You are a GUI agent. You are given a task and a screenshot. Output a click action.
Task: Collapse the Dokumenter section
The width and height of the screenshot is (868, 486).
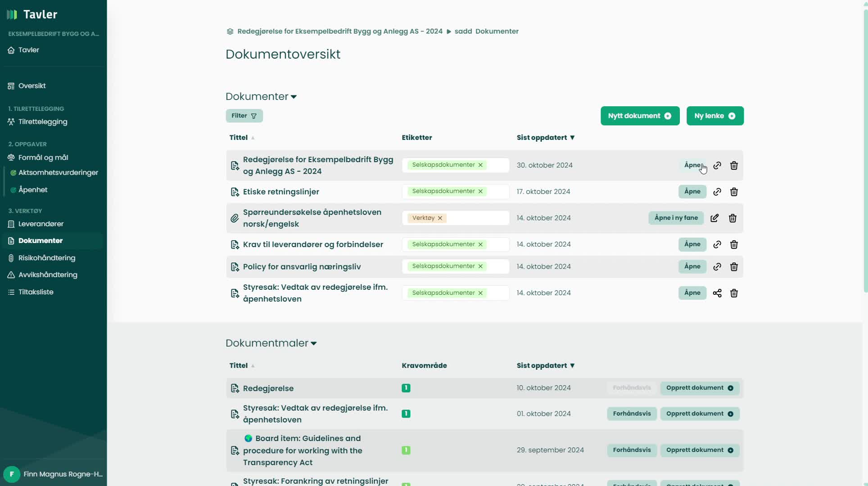294,97
